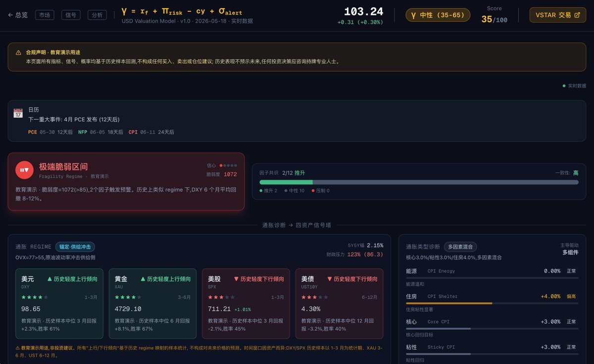Click the 锚定·供给冲击 regime tag
Screen dimensions: 594x364
75,247
